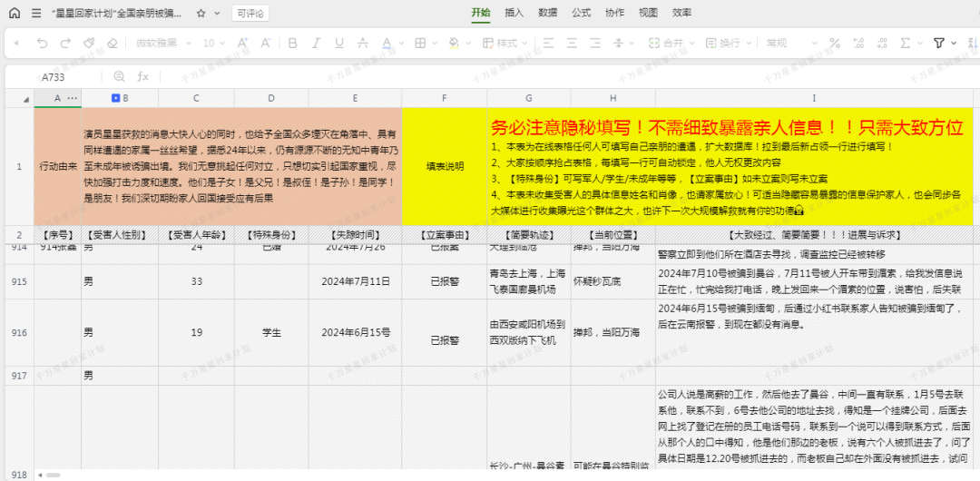Toggle the filter funnel
This screenshot has height=481, width=980.
(938, 44)
